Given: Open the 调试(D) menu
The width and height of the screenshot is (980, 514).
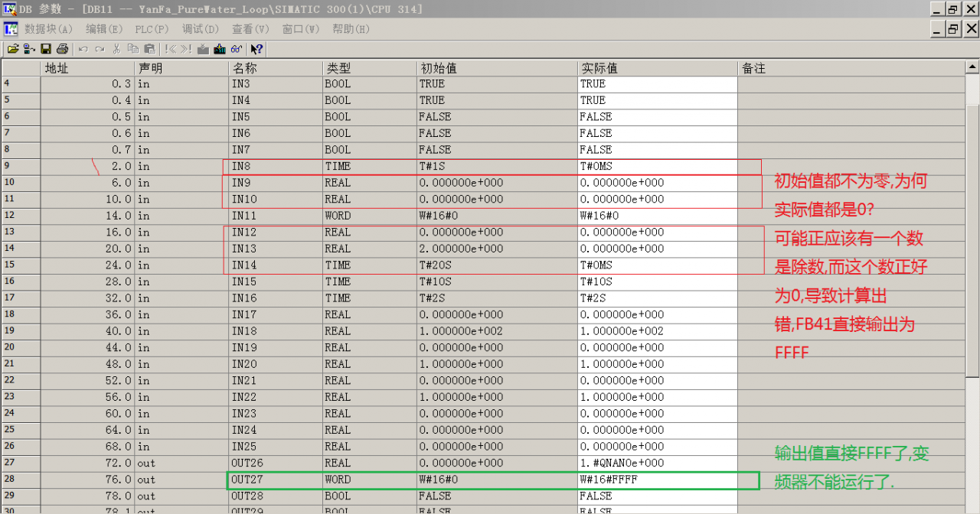Looking at the screenshot, I should 201,29.
